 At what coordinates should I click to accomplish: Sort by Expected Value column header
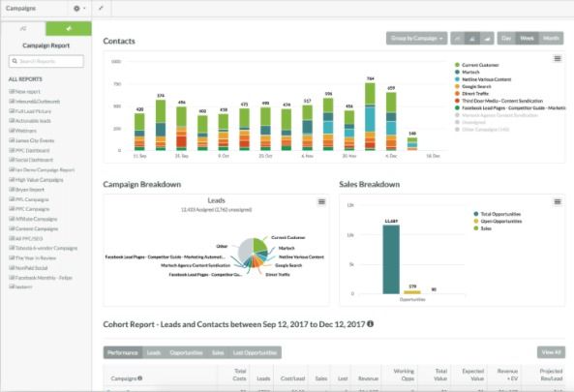point(473,375)
